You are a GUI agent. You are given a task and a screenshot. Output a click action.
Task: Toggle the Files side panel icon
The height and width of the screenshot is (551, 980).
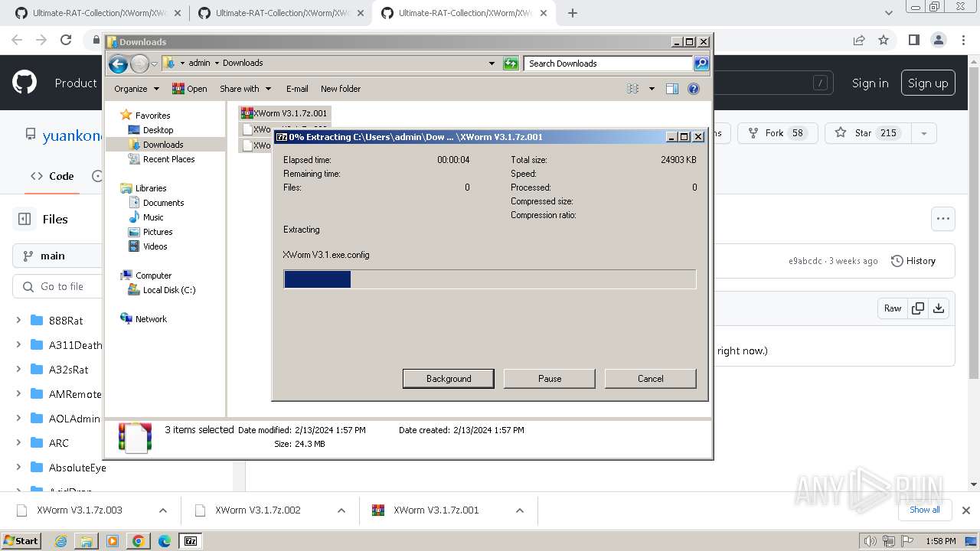click(24, 219)
